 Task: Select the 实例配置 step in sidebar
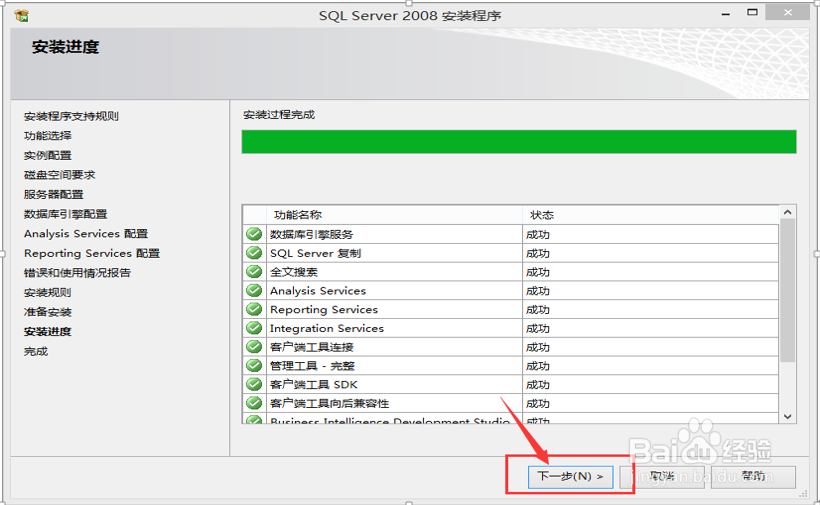pyautogui.click(x=48, y=155)
